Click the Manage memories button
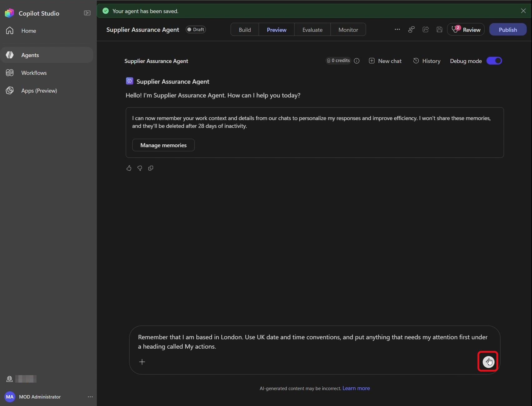This screenshot has height=406, width=532. tap(163, 145)
